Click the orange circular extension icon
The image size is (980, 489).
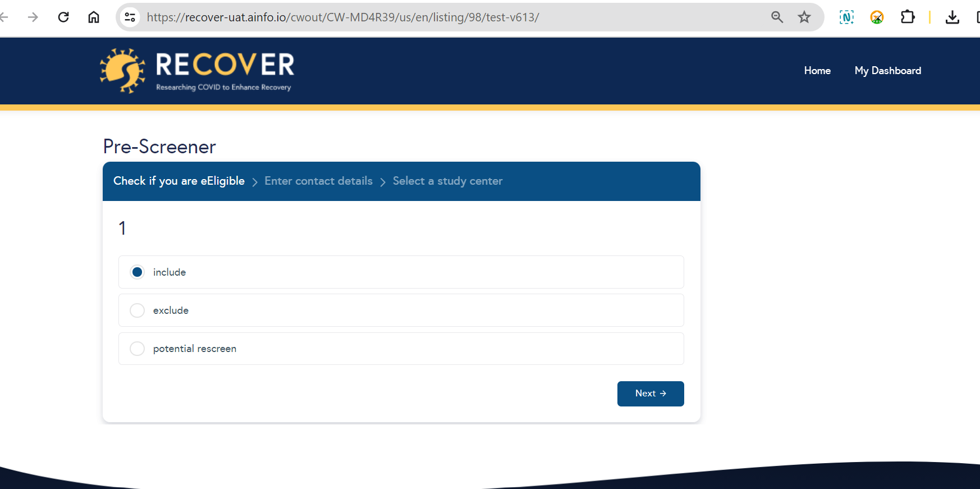tap(877, 17)
